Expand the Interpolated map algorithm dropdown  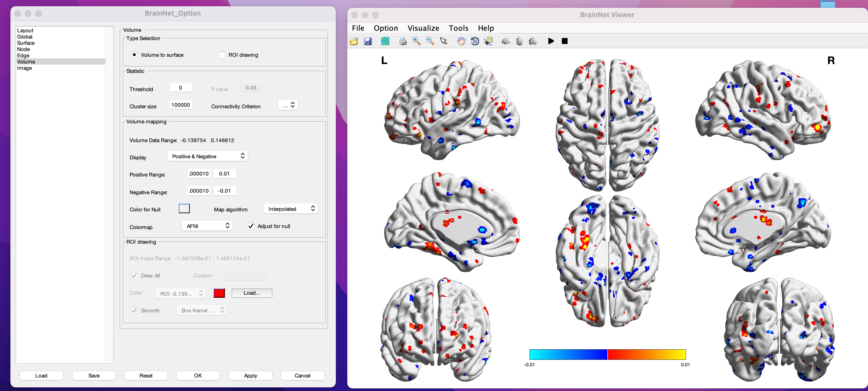coord(291,209)
